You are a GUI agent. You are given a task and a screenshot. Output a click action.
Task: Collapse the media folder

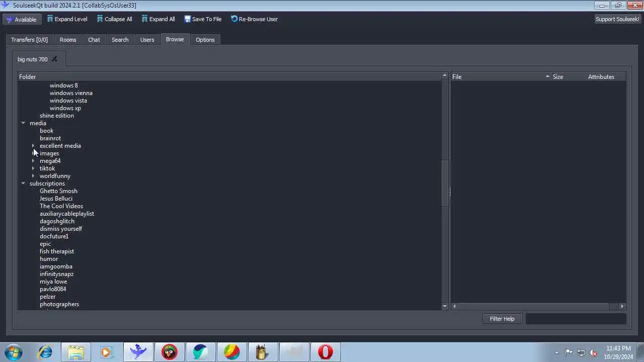(23, 123)
